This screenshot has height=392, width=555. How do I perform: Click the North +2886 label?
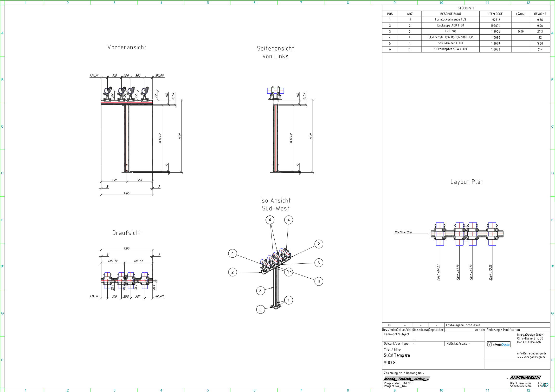(403, 232)
